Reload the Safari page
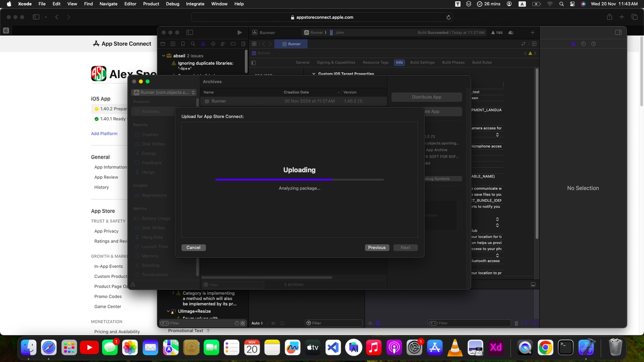This screenshot has width=644, height=362. (448, 17)
